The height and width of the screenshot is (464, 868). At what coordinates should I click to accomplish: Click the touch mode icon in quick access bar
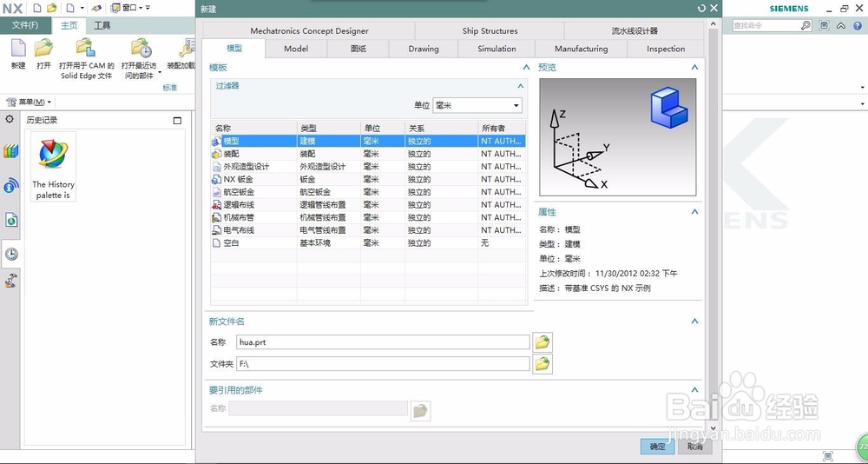click(x=97, y=8)
